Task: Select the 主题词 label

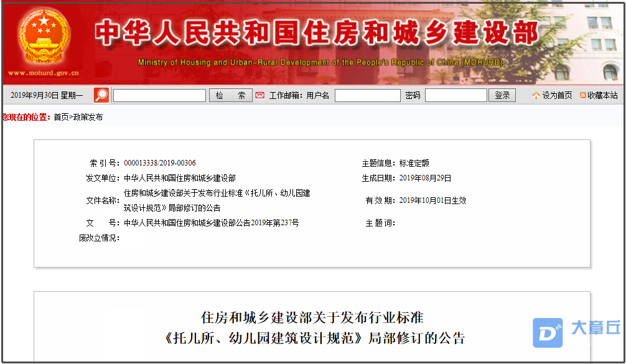Action: pyautogui.click(x=380, y=223)
